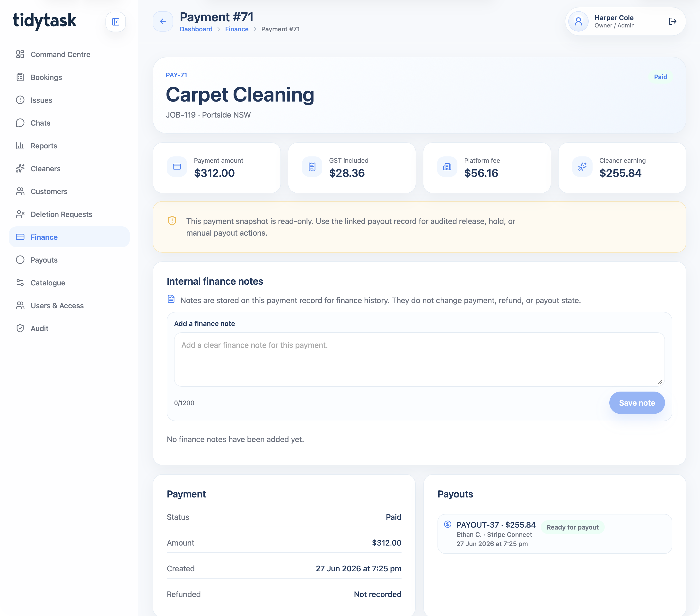The height and width of the screenshot is (616, 700).
Task: Click 'No finance notes have been added yet.'
Action: click(x=235, y=439)
